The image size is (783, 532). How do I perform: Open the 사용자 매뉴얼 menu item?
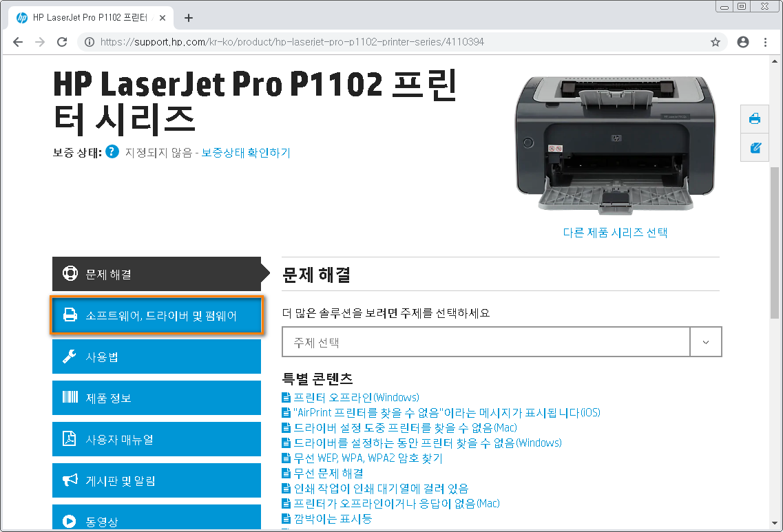tap(157, 439)
